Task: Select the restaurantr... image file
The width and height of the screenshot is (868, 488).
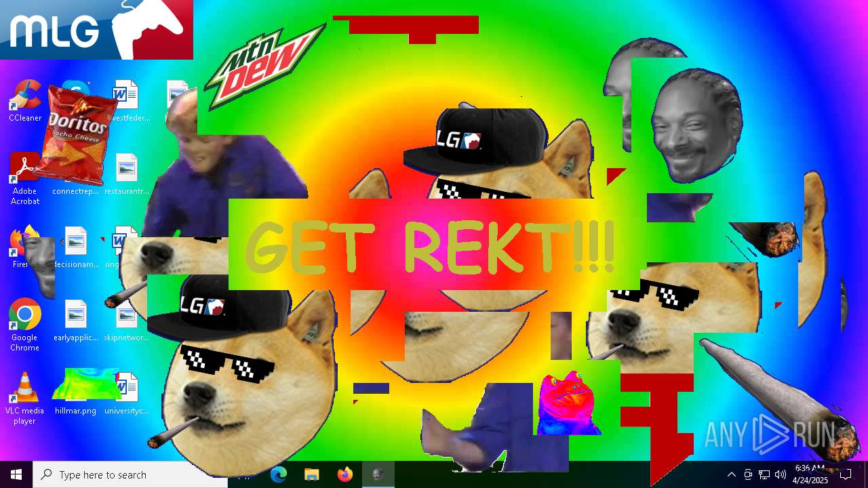Action: (127, 174)
